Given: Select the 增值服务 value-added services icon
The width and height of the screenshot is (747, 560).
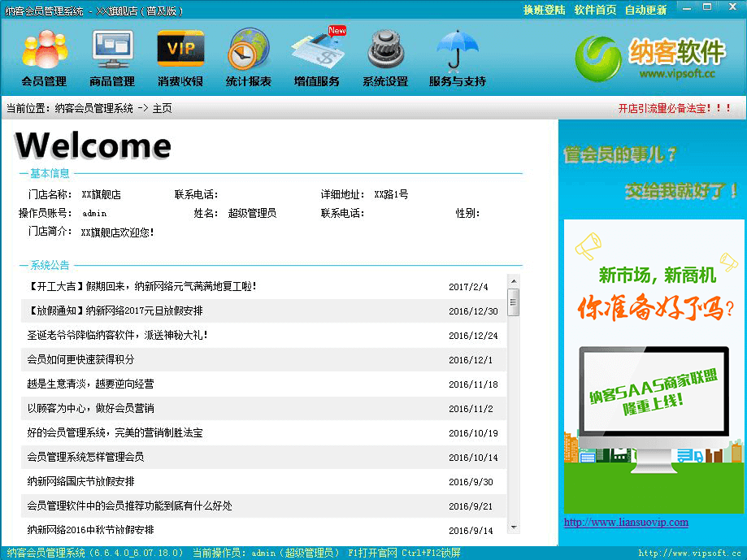Looking at the screenshot, I should [316, 57].
